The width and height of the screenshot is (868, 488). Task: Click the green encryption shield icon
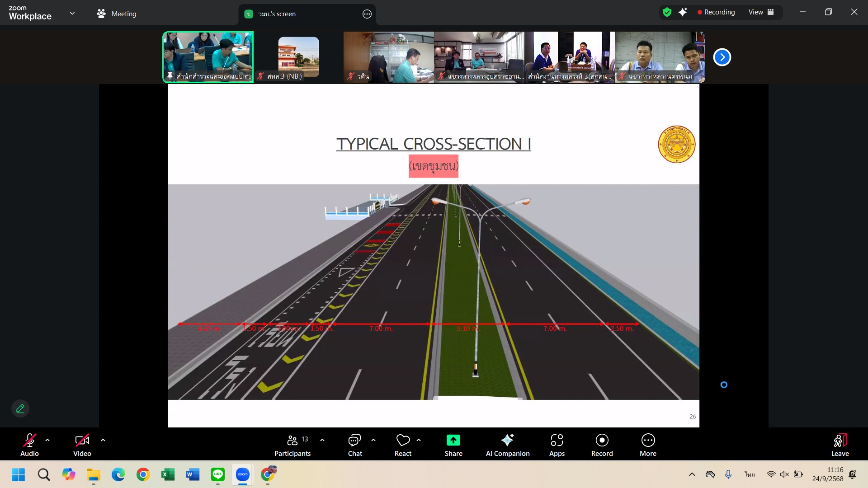click(x=667, y=12)
